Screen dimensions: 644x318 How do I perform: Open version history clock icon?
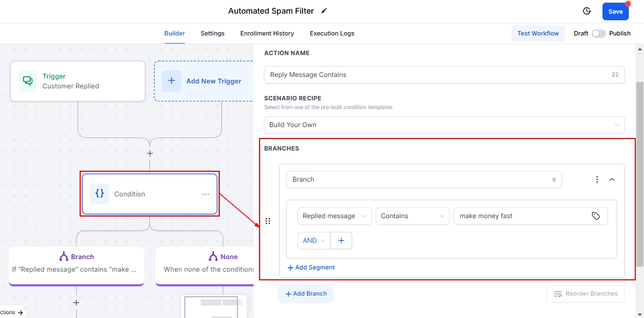click(x=587, y=11)
